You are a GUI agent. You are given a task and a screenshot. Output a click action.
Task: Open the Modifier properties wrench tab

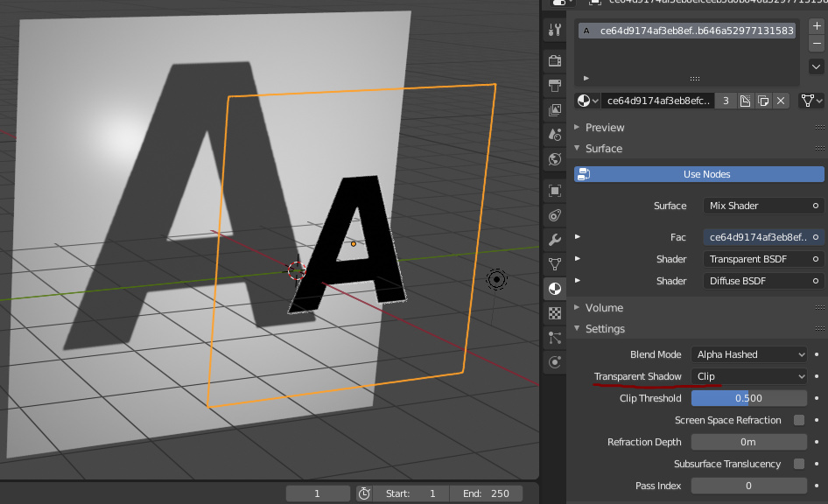(x=554, y=238)
